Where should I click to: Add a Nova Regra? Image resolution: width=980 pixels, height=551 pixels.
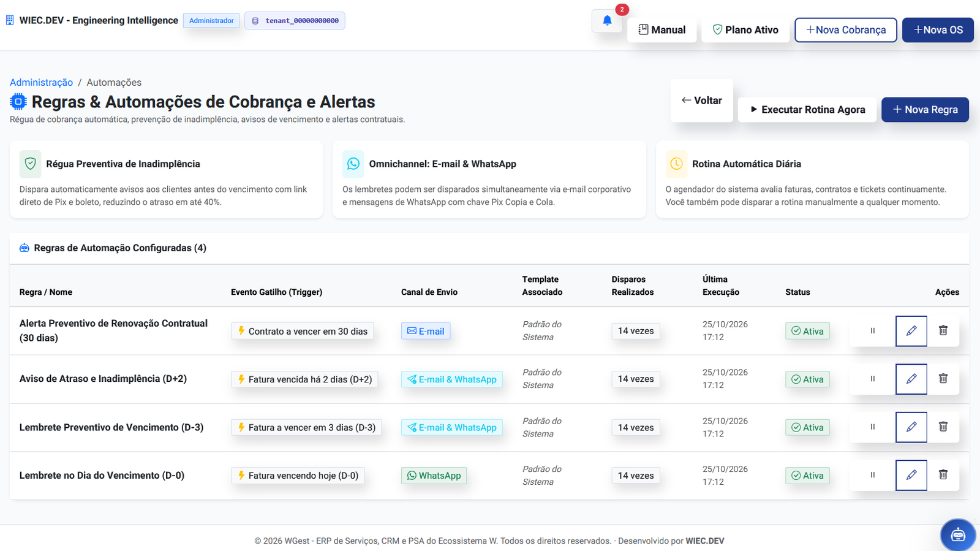tap(925, 110)
